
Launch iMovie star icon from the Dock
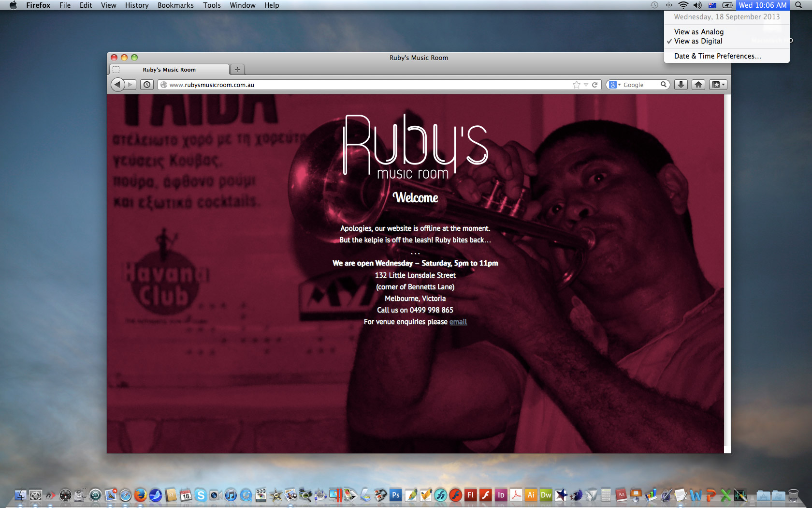click(276, 495)
